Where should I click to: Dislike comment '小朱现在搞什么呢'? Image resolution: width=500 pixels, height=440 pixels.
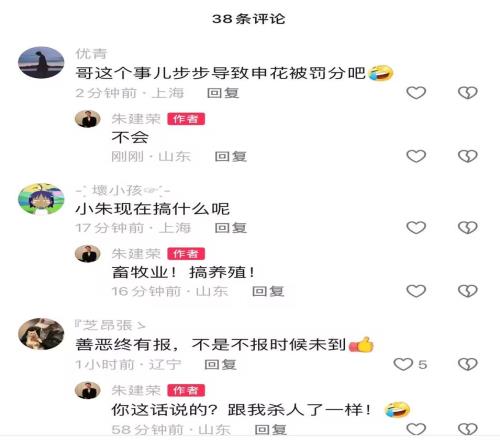tap(468, 228)
